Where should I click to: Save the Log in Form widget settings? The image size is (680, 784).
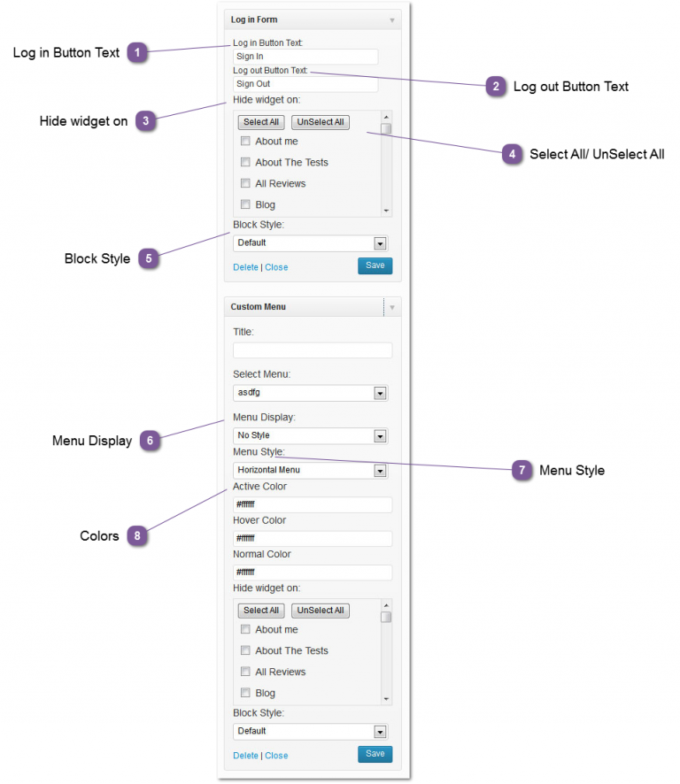375,265
